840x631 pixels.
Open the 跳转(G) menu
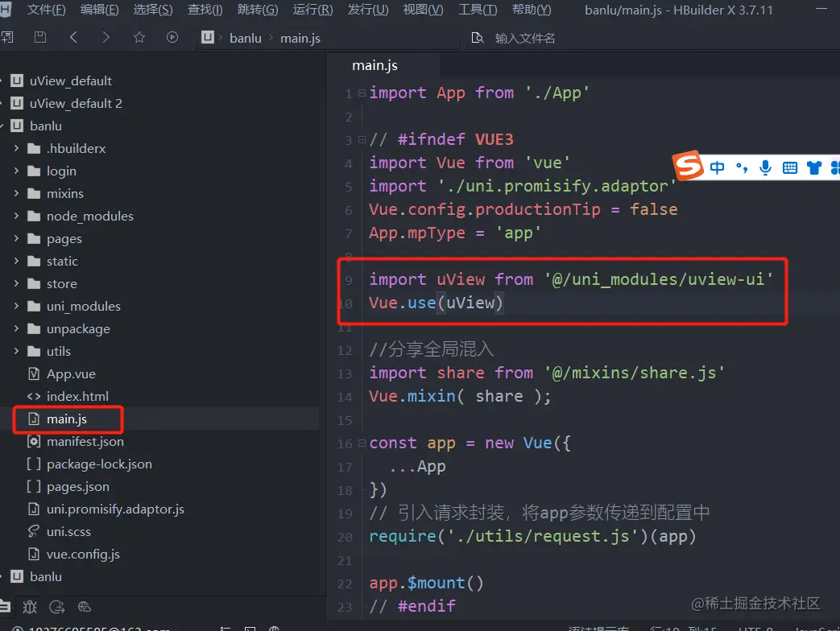click(x=259, y=10)
